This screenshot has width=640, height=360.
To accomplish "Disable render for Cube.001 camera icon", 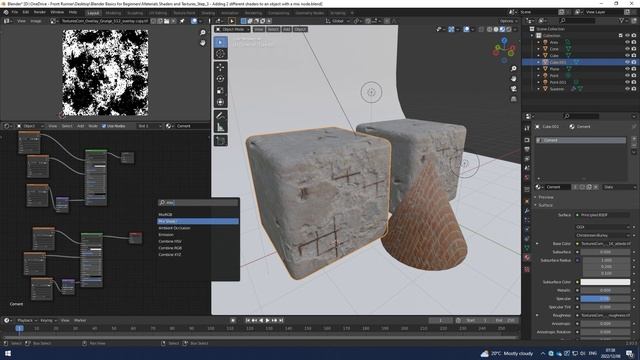I will 634,62.
